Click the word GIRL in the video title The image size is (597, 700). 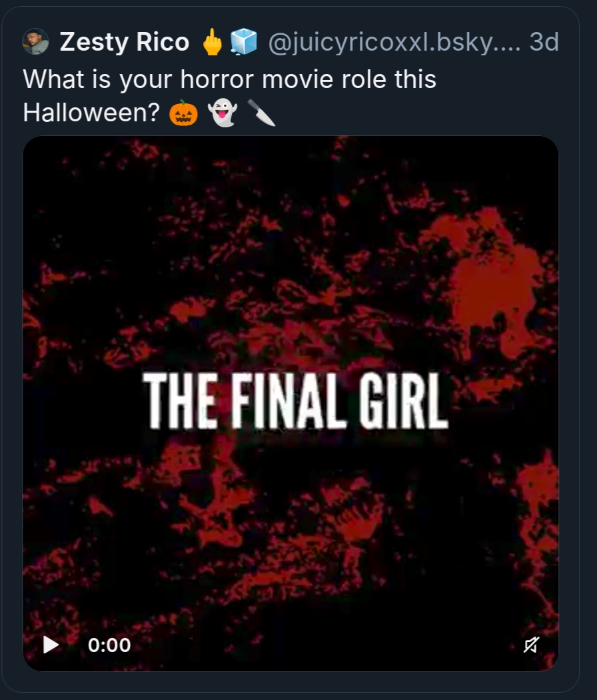pos(402,400)
